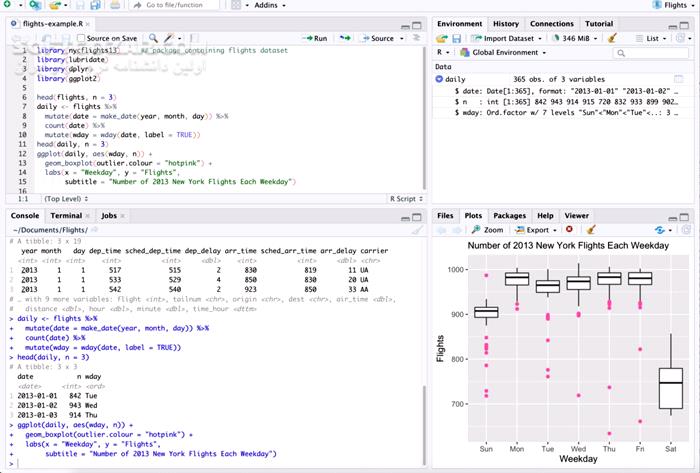Click the Save Workspace disk icon

456,39
